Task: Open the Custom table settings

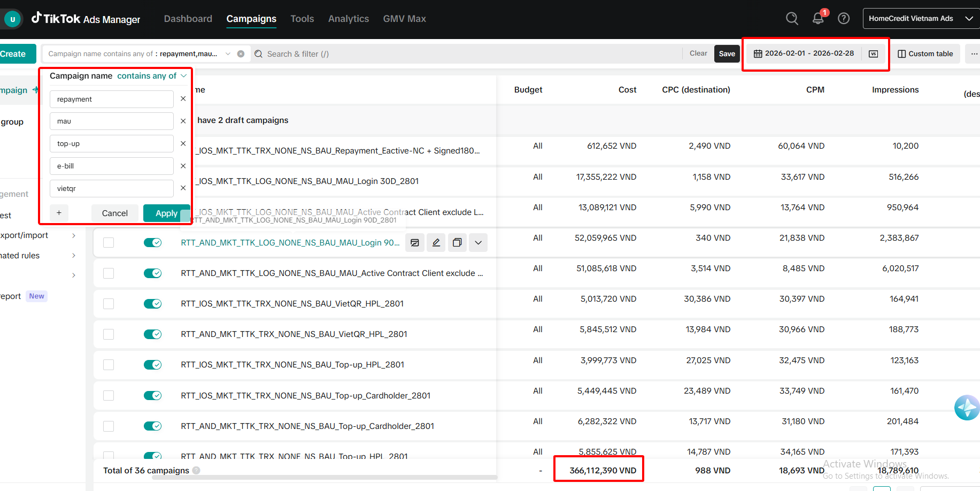Action: pos(925,54)
